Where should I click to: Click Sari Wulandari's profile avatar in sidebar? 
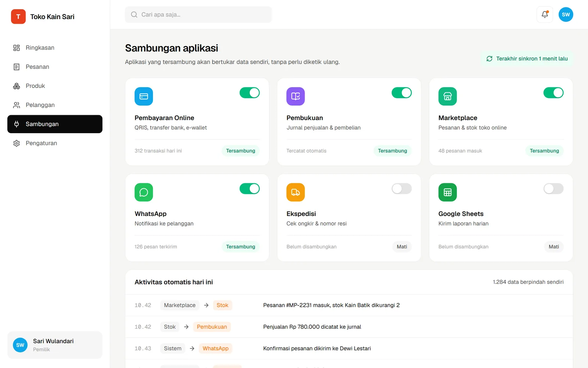coord(20,345)
